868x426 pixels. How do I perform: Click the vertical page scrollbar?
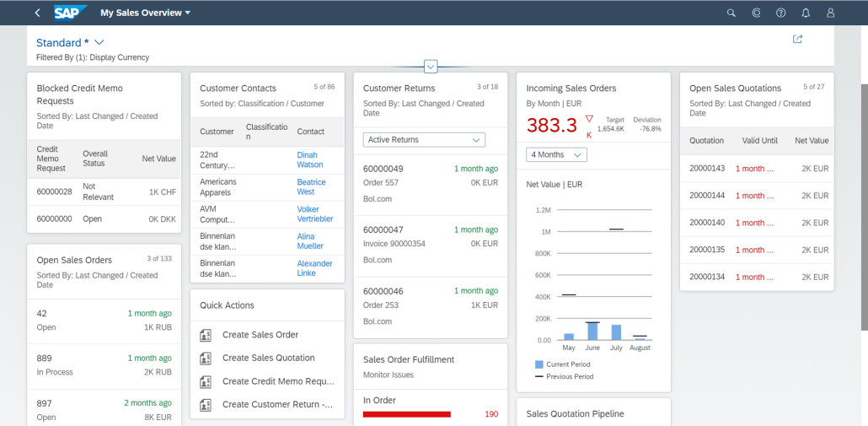point(864,208)
